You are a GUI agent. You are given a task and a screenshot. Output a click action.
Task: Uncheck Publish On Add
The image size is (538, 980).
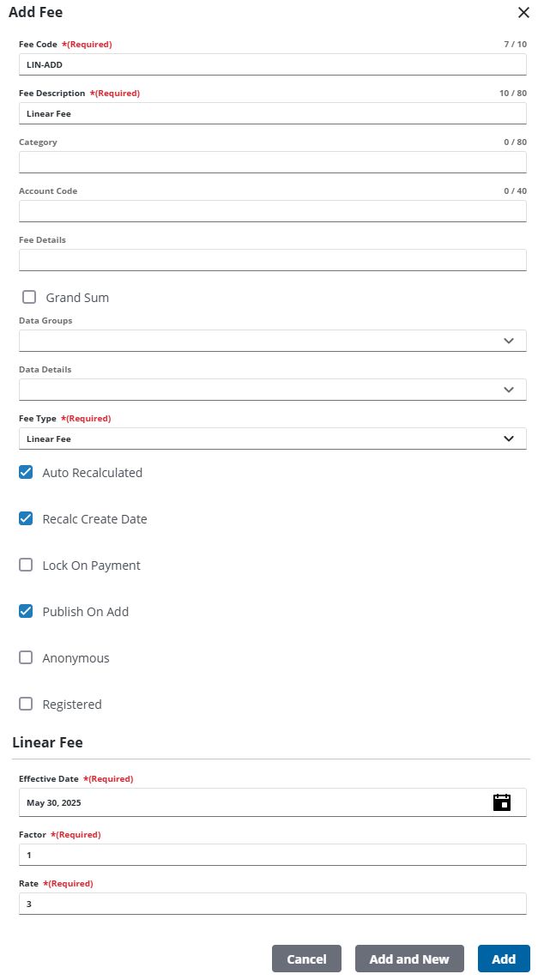click(26, 611)
